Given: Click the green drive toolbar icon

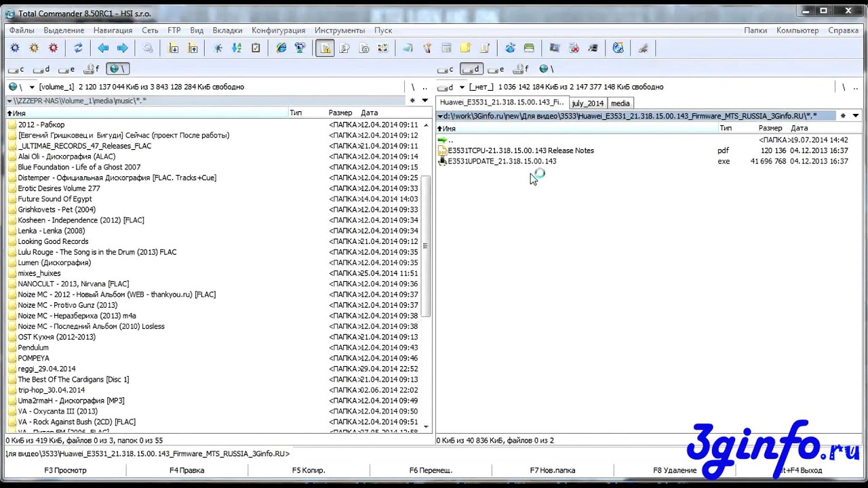Looking at the screenshot, I should [x=529, y=48].
